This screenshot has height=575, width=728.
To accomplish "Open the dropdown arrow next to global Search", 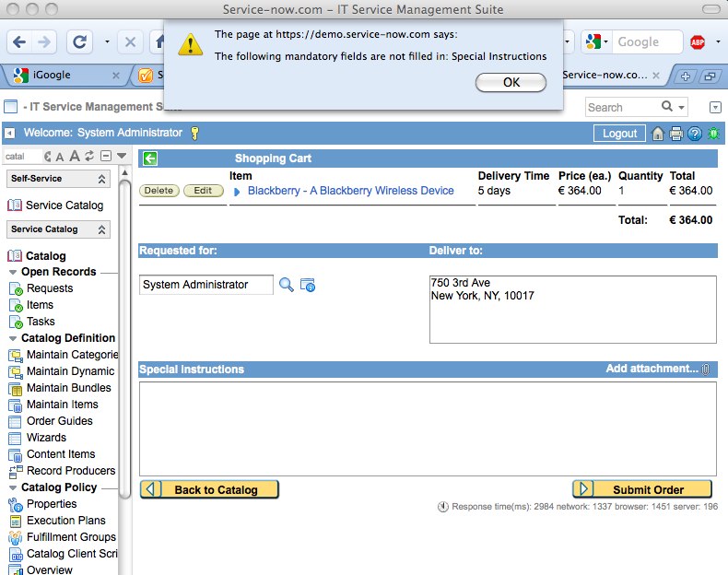I will pyautogui.click(x=682, y=108).
